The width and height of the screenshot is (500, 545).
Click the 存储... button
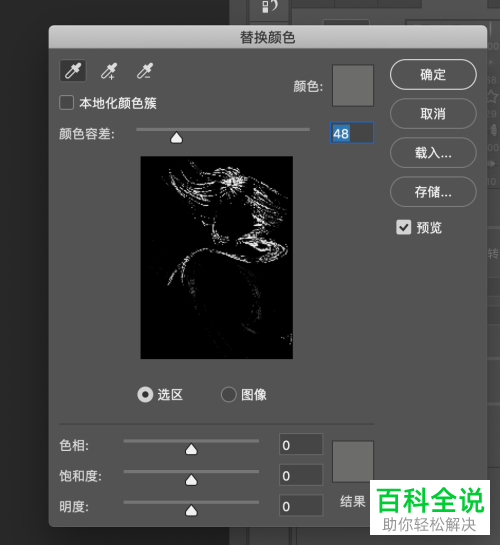[433, 192]
